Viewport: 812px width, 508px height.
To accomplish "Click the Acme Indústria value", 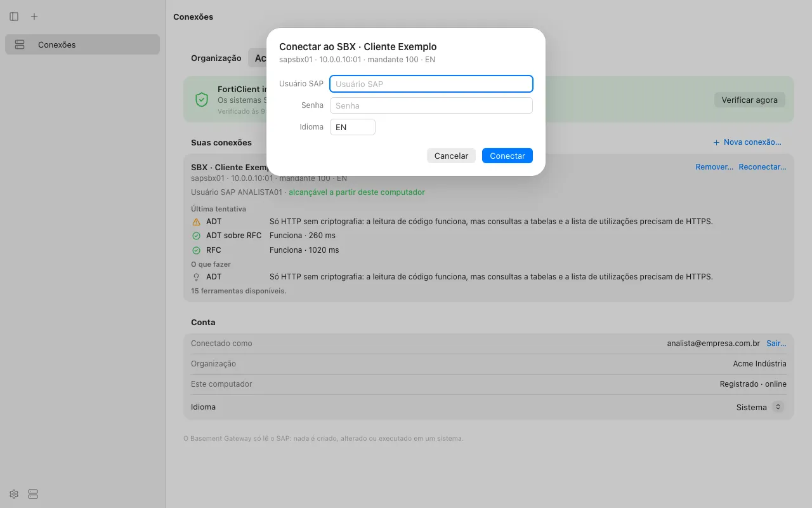I will point(760,364).
